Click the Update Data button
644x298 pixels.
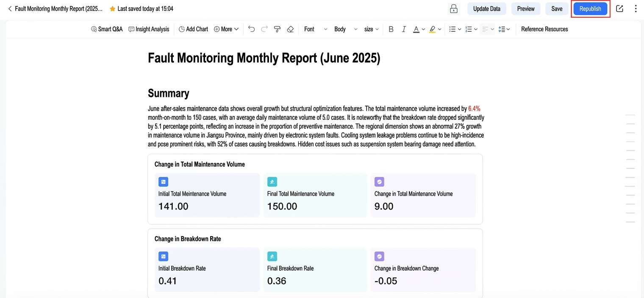tap(487, 8)
